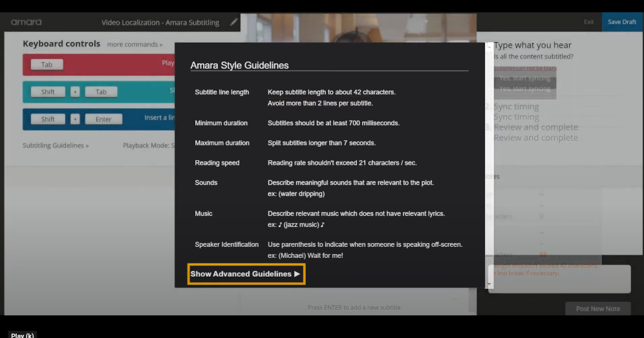Click the notes text input box
Viewport: 644px width, 338px height.
tap(559, 279)
